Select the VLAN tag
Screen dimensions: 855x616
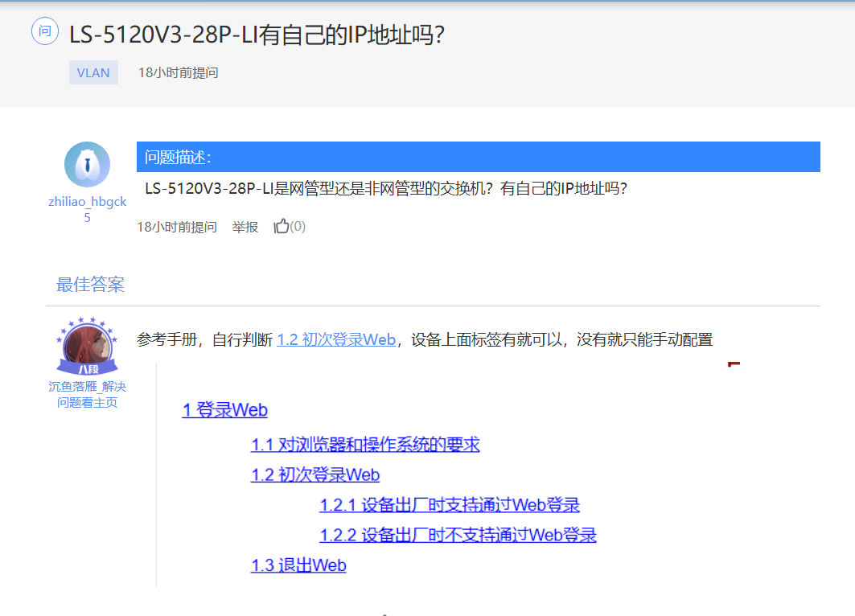click(93, 72)
